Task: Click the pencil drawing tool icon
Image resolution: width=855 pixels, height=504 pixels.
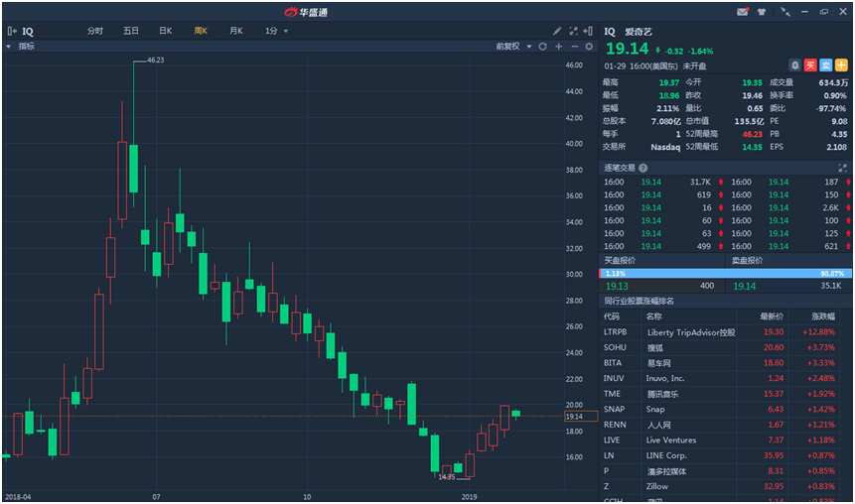Action: pos(557,31)
